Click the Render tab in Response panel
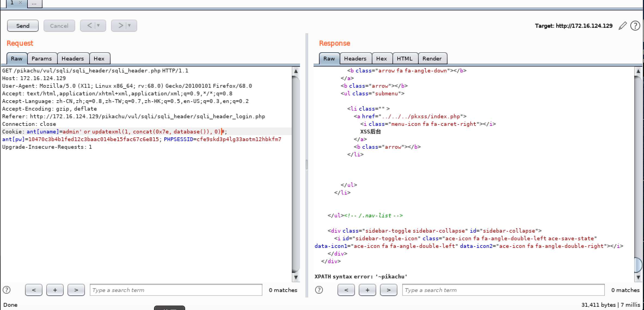The height and width of the screenshot is (310, 644). [x=432, y=58]
